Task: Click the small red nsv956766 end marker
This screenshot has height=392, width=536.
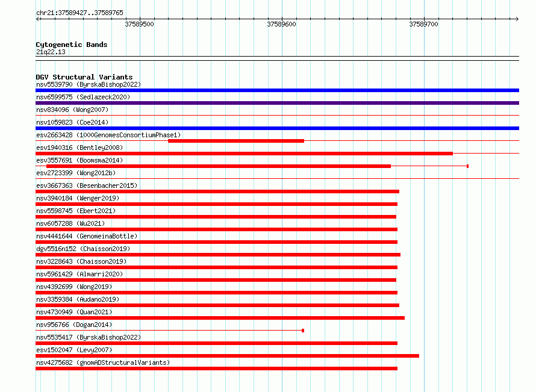Action: coord(303,331)
